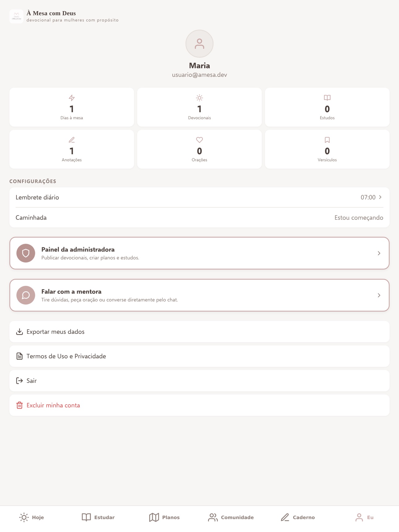The image size is (399, 532).
Task: Open the Dias à mesa lightning stat card
Action: pos(71,107)
